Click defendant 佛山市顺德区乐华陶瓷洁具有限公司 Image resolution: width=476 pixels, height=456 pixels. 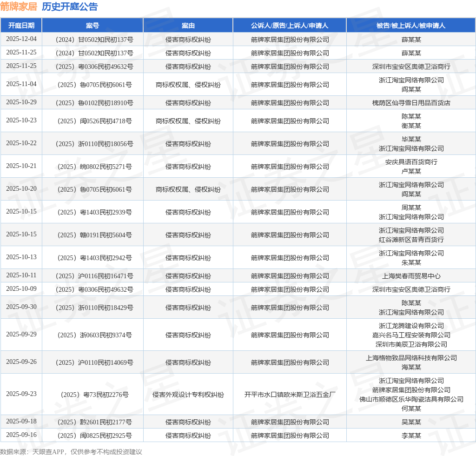pyautogui.click(x=411, y=399)
